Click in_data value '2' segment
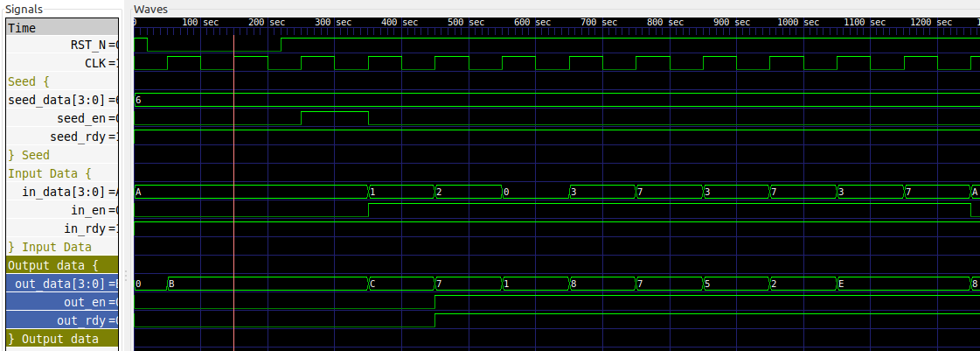The image size is (980, 351). (468, 192)
